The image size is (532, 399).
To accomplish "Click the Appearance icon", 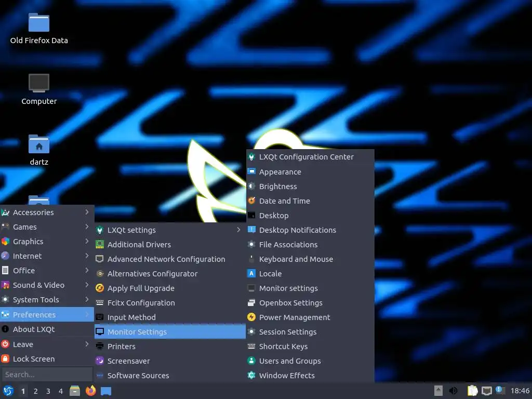I will (251, 171).
